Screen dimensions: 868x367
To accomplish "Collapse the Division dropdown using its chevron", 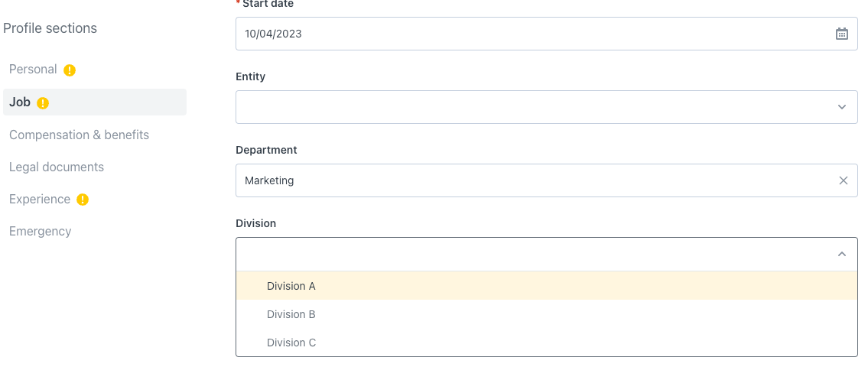I will 841,254.
